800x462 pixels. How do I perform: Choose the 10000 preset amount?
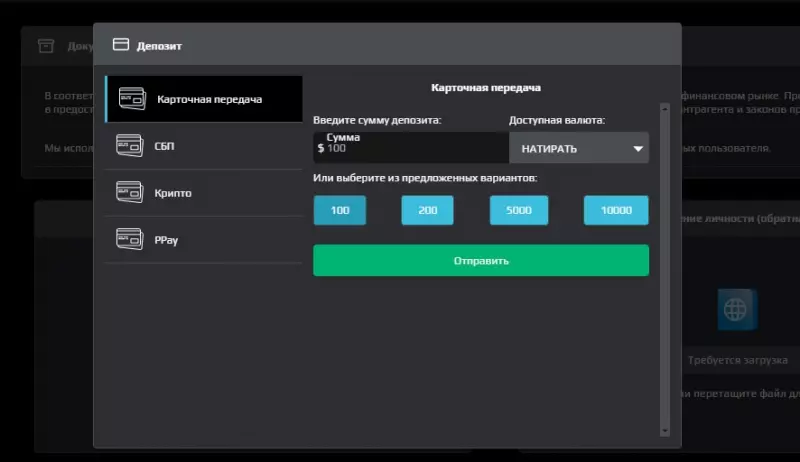(x=616, y=210)
